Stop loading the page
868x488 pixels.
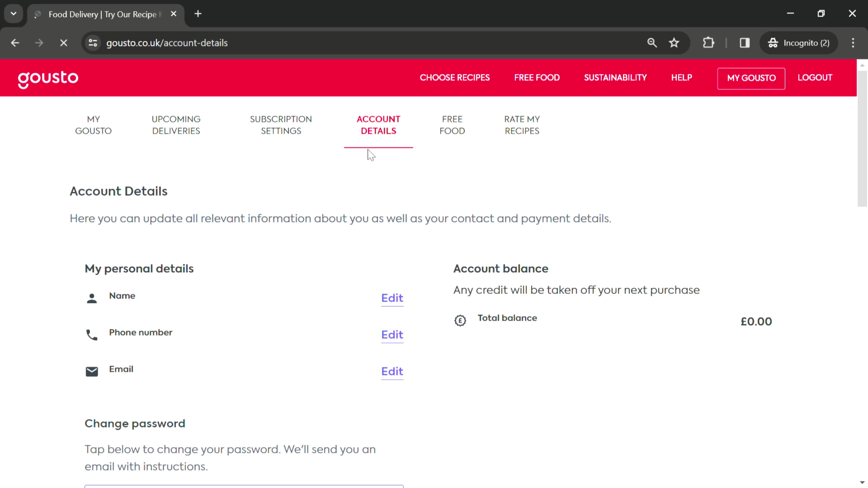pos(64,43)
